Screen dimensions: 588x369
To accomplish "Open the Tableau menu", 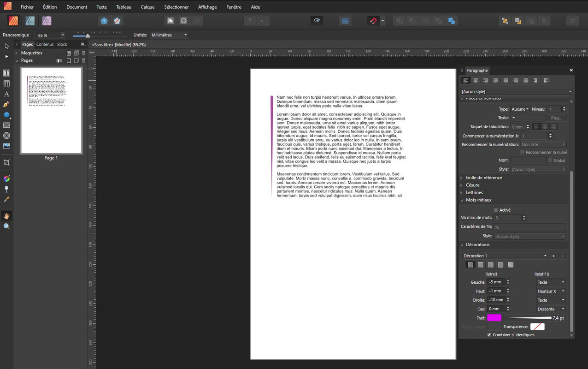I will coord(123,7).
